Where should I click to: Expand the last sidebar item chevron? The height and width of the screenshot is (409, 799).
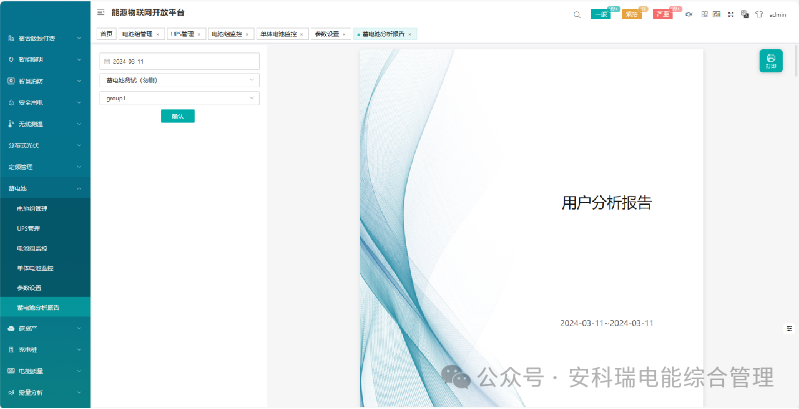coord(79,393)
